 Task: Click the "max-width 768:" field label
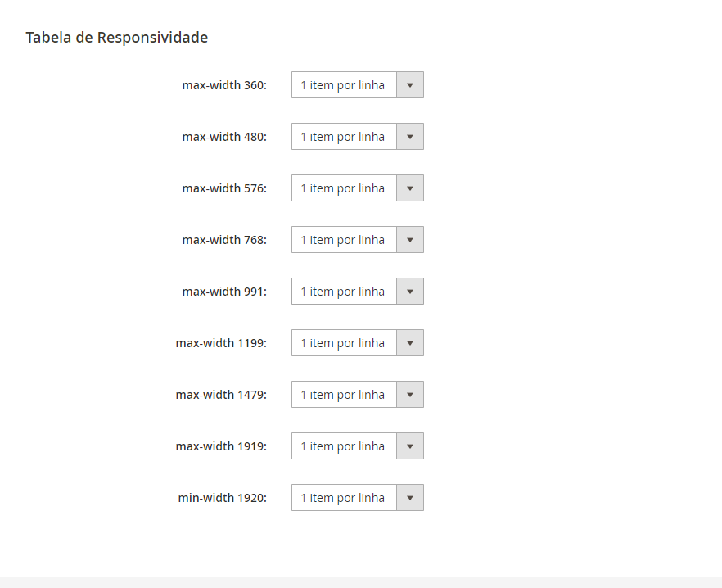coord(224,240)
